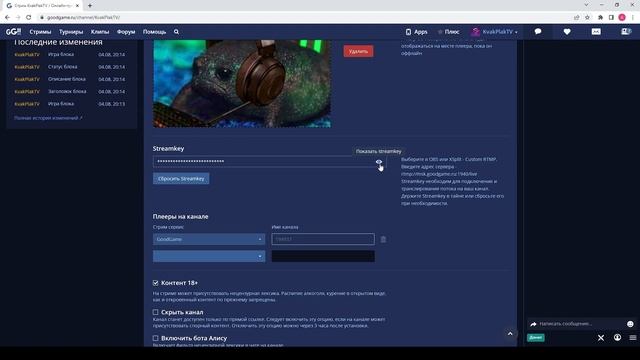Screen dimensions: 640x360
Task: Uncheck the Контент 18+ checkbox
Action: click(x=156, y=283)
